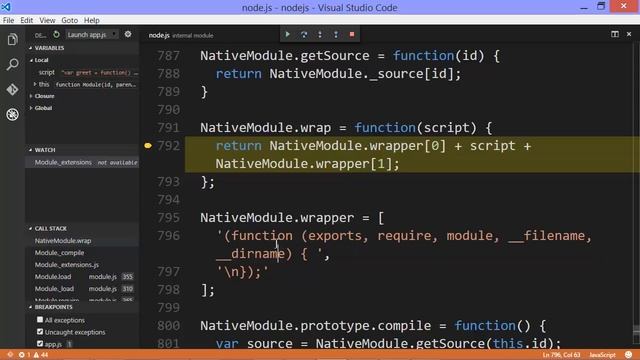Expand the Closure scope

31,96
